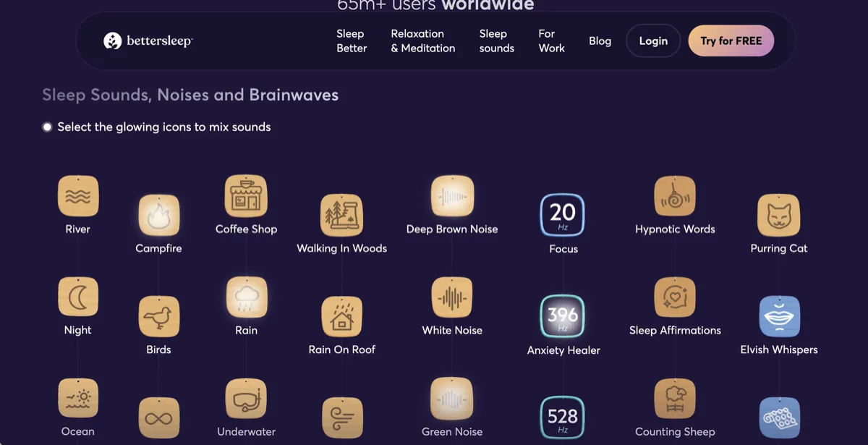Select the Campfire sound icon

159,215
